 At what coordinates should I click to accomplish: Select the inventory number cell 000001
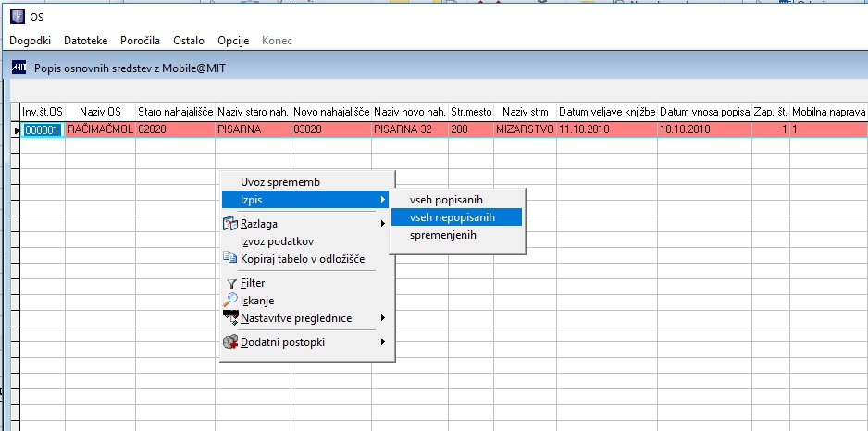click(x=43, y=130)
